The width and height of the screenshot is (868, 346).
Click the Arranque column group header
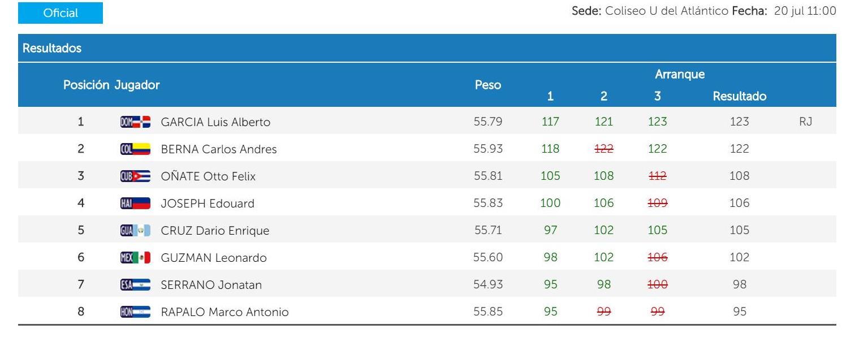pos(679,74)
